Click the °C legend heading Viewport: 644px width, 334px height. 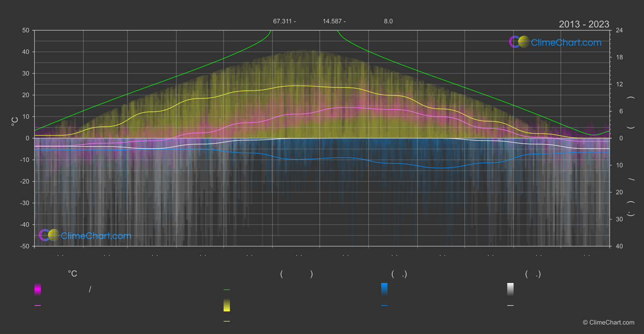pyautogui.click(x=72, y=274)
